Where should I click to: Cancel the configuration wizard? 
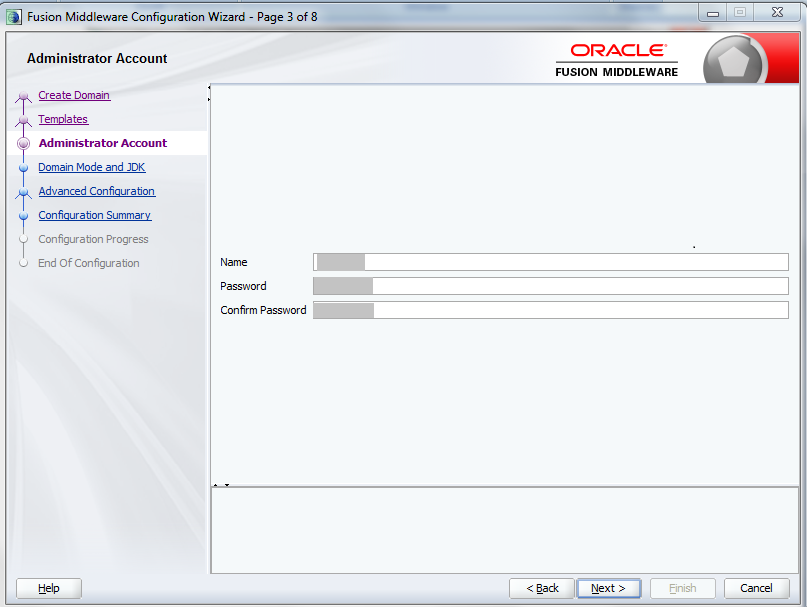click(756, 588)
